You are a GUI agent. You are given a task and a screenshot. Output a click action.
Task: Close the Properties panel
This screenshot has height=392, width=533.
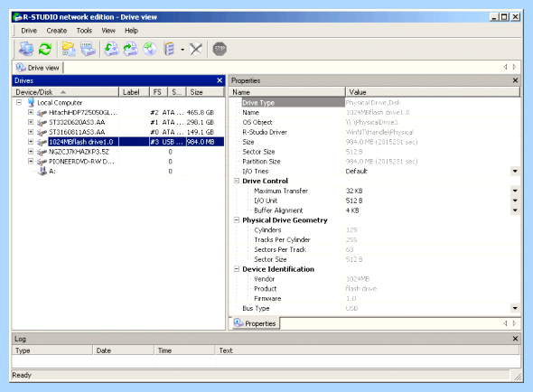(515, 80)
